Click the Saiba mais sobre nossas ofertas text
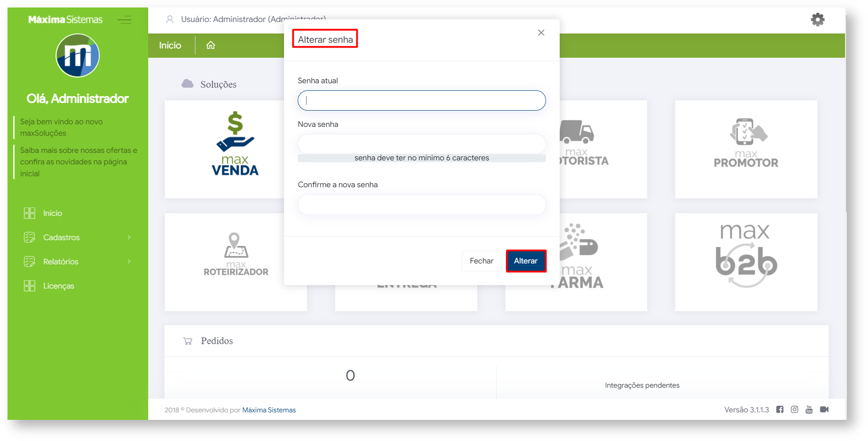The height and width of the screenshot is (441, 868). point(79,162)
